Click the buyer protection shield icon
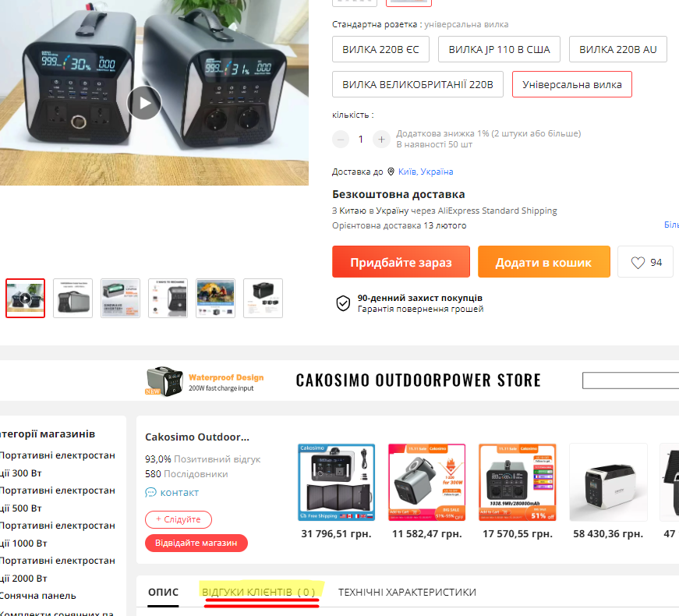Image resolution: width=679 pixels, height=616 pixels. [x=343, y=303]
